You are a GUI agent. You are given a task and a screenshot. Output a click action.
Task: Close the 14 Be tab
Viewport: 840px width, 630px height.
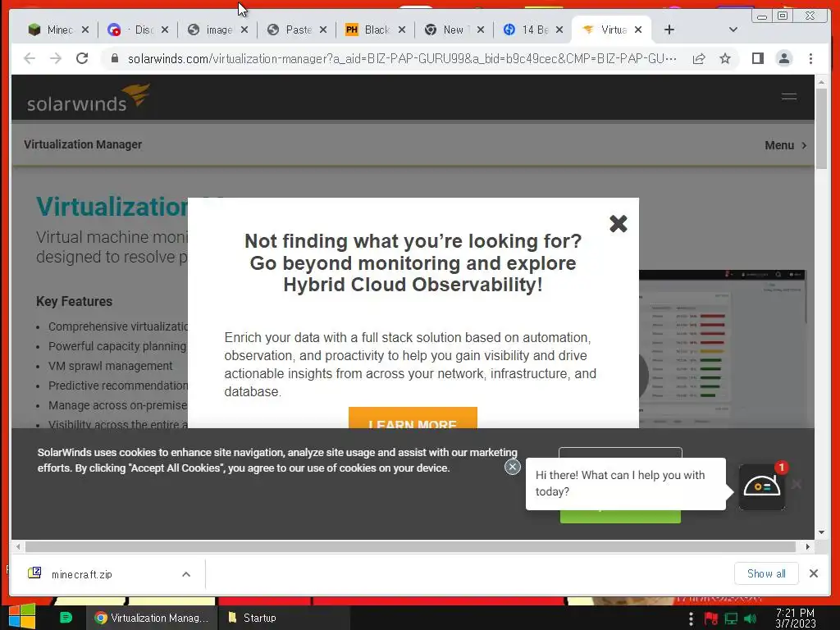559,30
